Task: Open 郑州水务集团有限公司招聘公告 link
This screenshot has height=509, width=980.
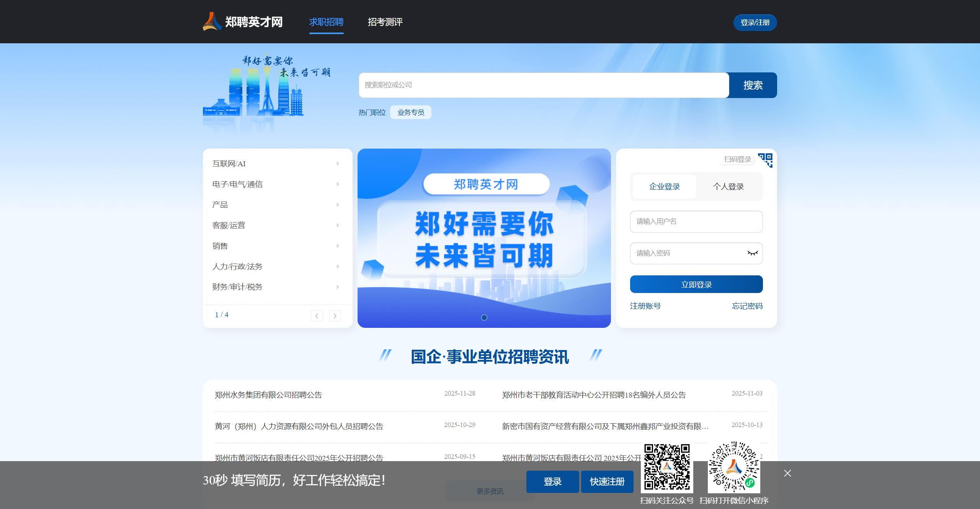Action: (x=268, y=395)
